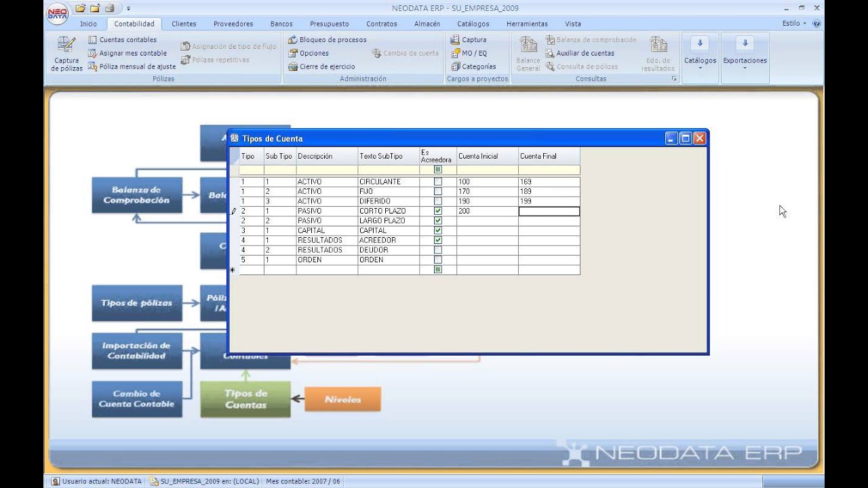
Task: Click Cuenta Inicial cell for PASIVO LARGO PLAZO
Action: [x=488, y=221]
